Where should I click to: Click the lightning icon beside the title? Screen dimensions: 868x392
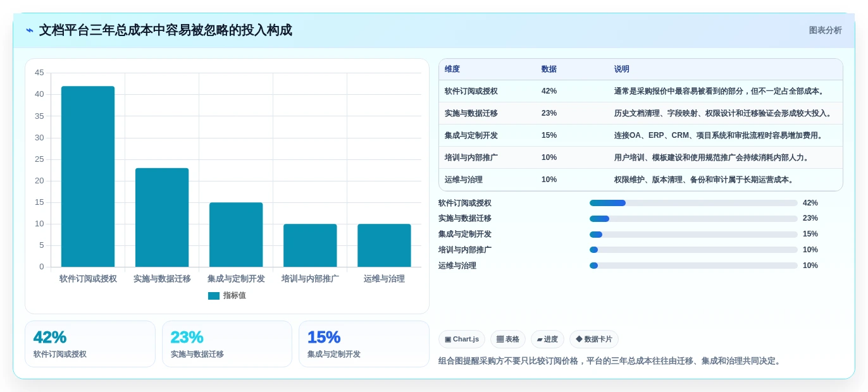[x=30, y=30]
